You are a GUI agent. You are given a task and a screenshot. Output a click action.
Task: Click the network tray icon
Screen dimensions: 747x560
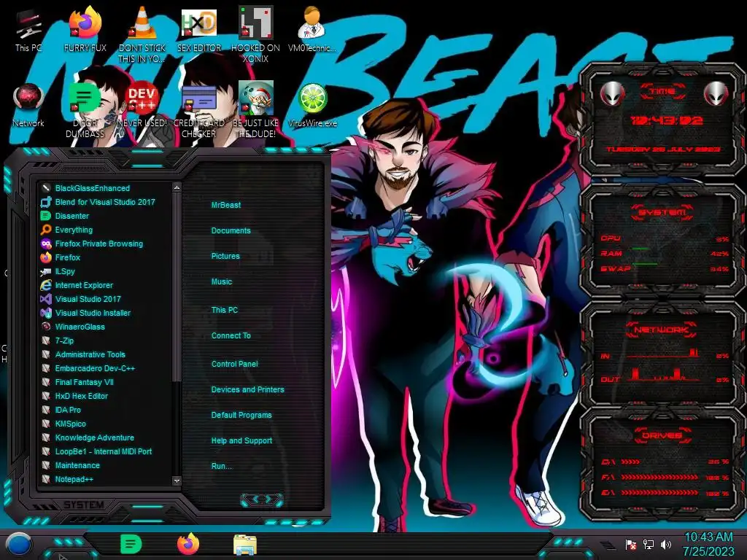coord(649,544)
